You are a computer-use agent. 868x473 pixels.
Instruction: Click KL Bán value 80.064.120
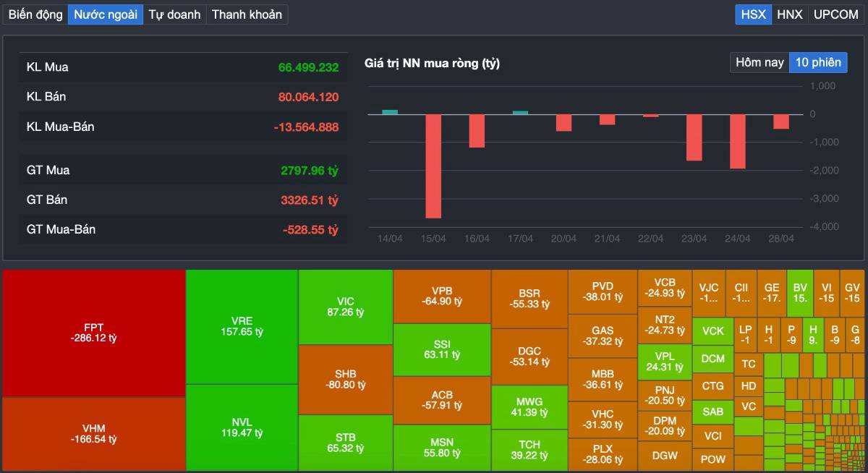point(308,97)
